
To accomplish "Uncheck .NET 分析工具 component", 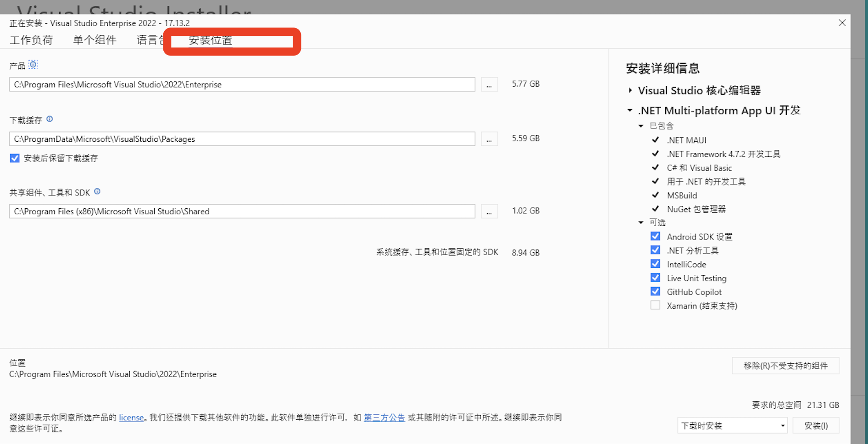I will point(655,250).
